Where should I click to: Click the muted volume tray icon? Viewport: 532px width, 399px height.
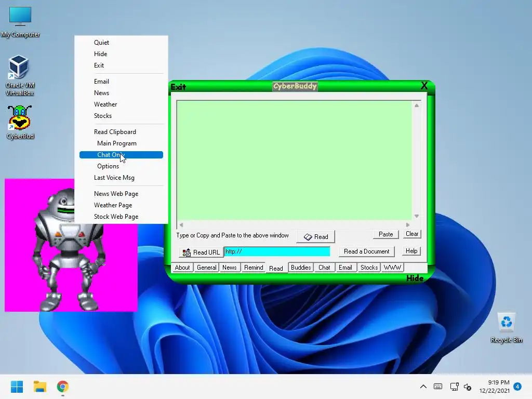pyautogui.click(x=468, y=387)
